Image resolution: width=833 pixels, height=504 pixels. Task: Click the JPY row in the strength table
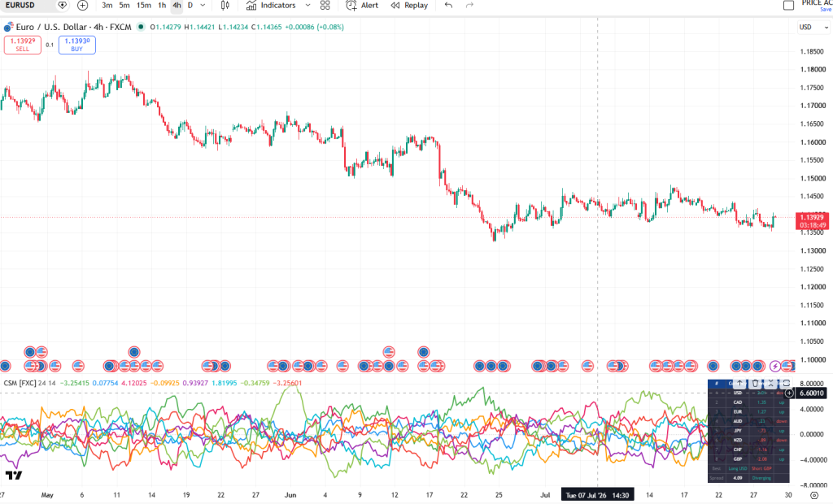(748, 431)
